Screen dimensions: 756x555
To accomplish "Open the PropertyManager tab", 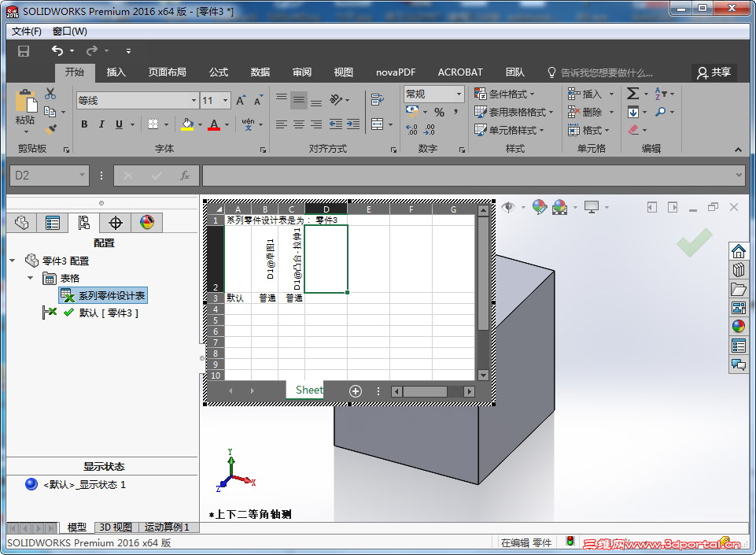I will (53, 223).
